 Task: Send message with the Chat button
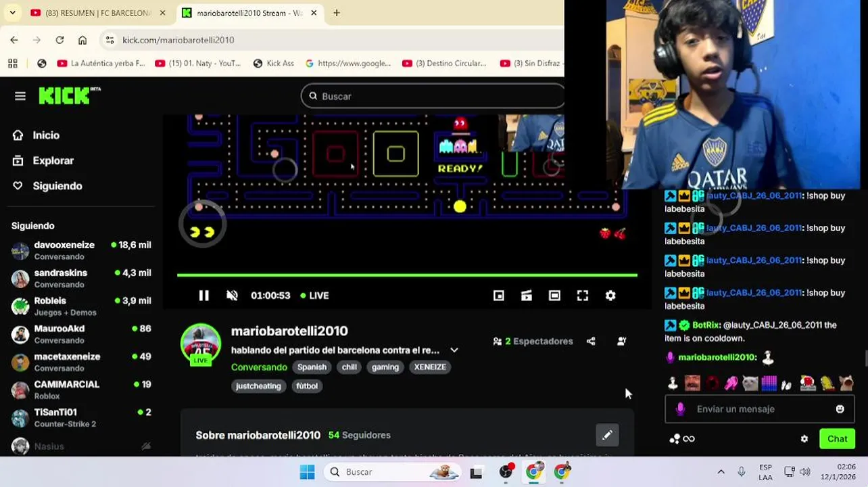837,439
